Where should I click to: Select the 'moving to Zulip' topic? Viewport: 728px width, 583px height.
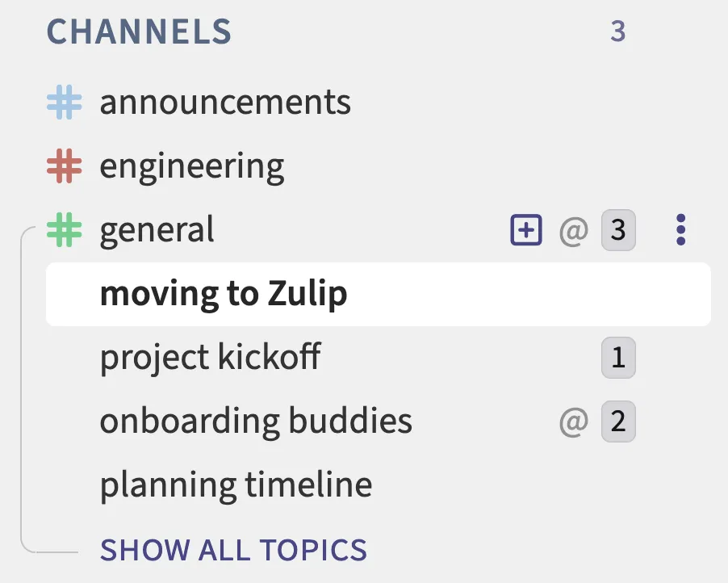(x=224, y=294)
